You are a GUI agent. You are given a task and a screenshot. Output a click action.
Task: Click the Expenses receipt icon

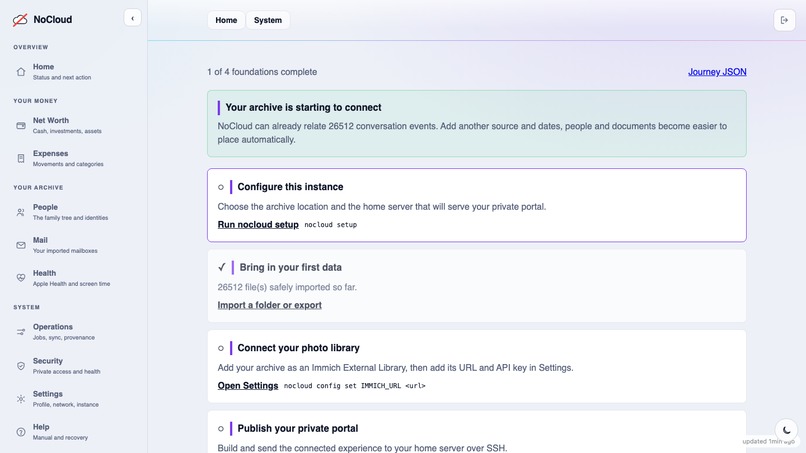21,158
